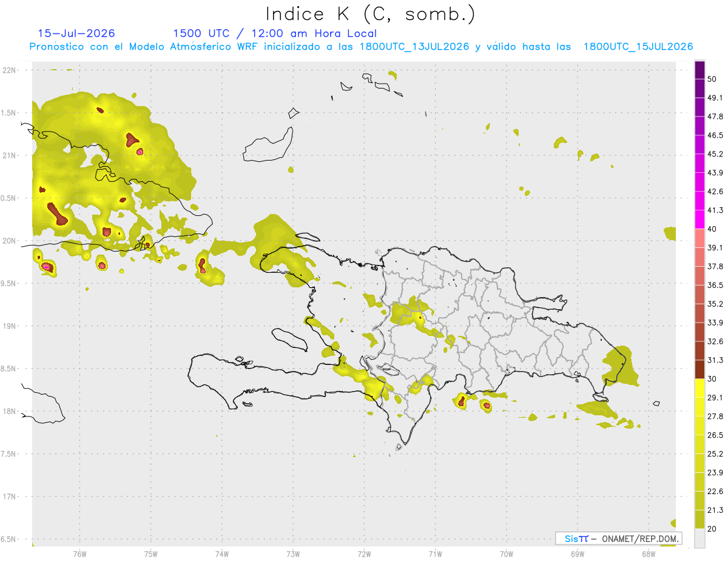Click the colorbar value "46.5"

pyautogui.click(x=715, y=135)
